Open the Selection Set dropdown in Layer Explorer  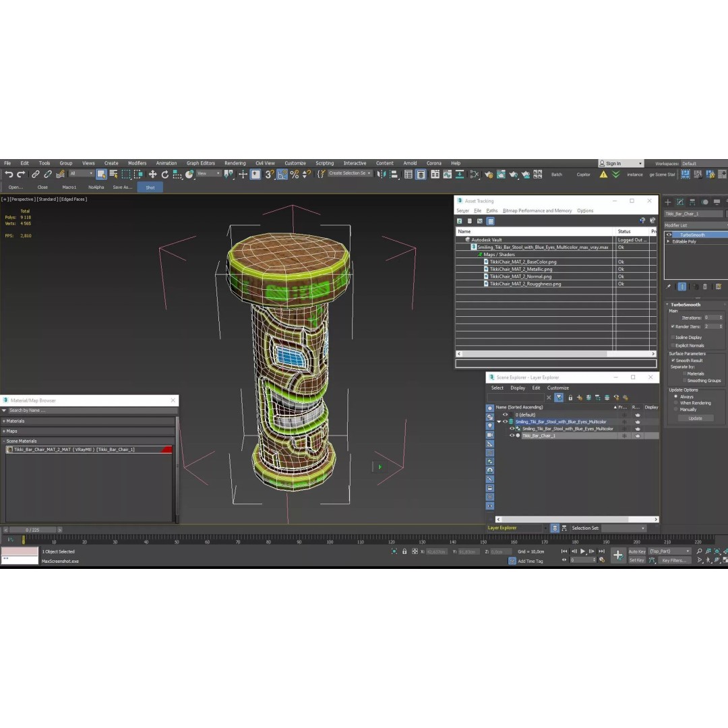point(624,528)
